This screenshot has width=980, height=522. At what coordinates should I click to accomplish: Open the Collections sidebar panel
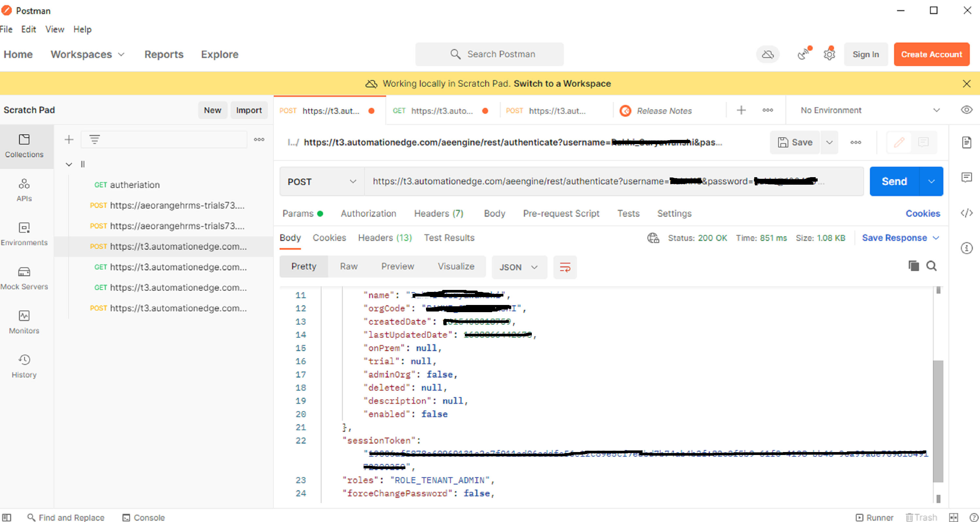24,146
